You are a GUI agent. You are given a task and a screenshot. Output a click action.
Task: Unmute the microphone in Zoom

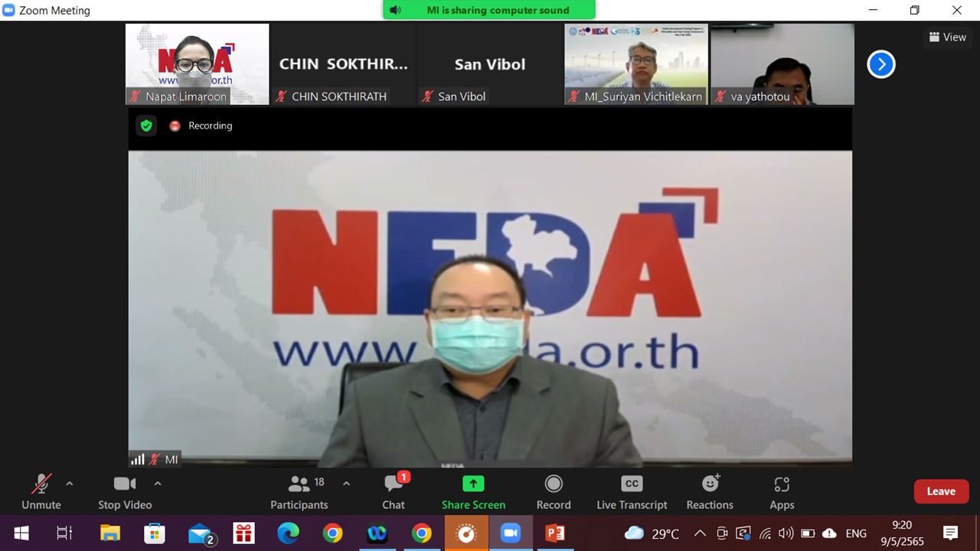coord(41,492)
